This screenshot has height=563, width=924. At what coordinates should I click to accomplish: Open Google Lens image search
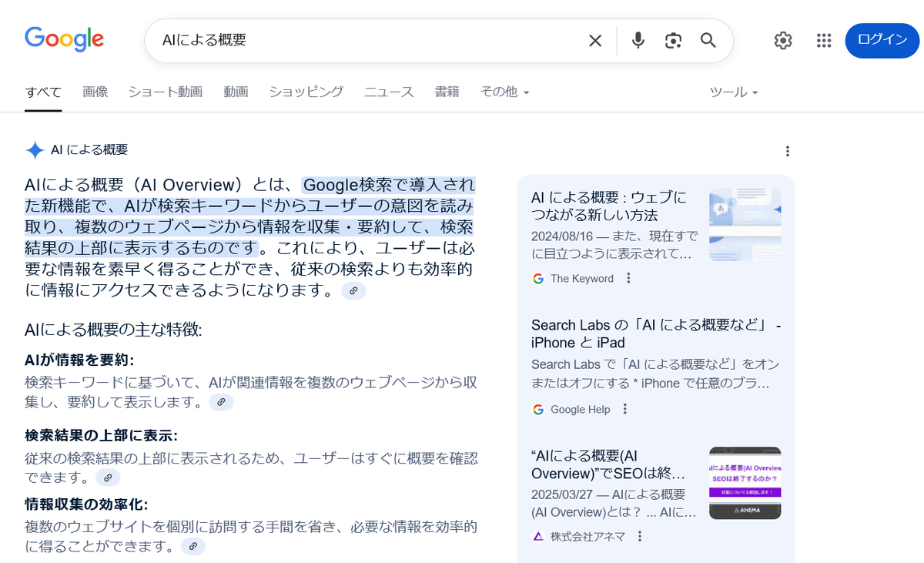point(674,41)
